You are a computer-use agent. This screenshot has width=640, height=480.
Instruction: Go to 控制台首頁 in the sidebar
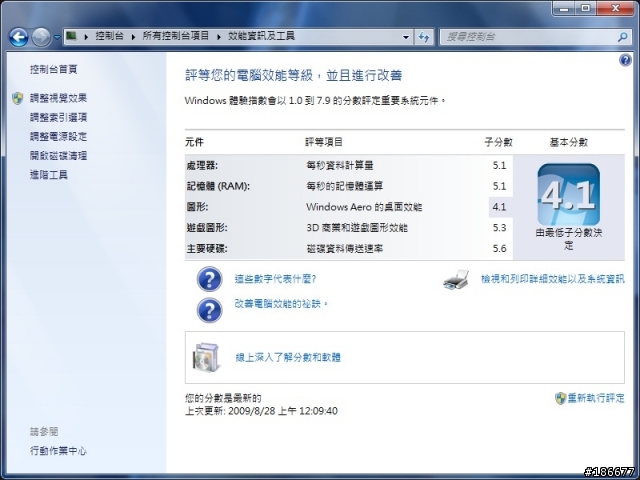pos(53,69)
